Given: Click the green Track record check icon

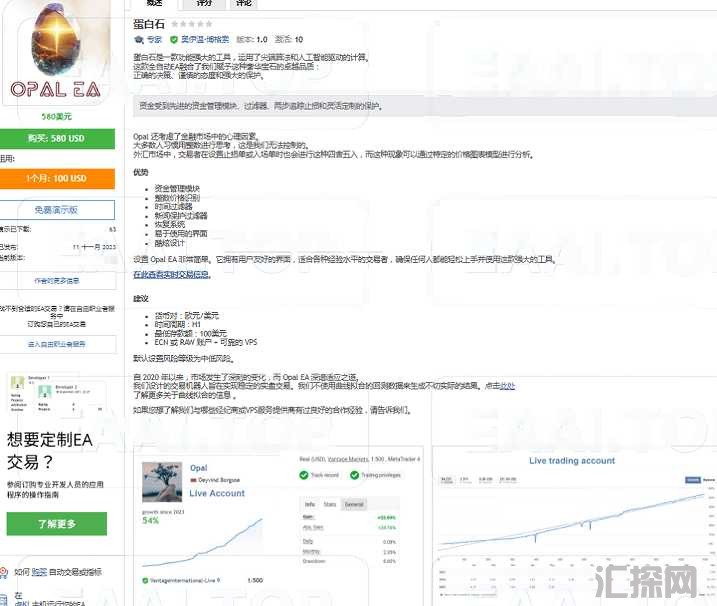Looking at the screenshot, I should (x=304, y=475).
